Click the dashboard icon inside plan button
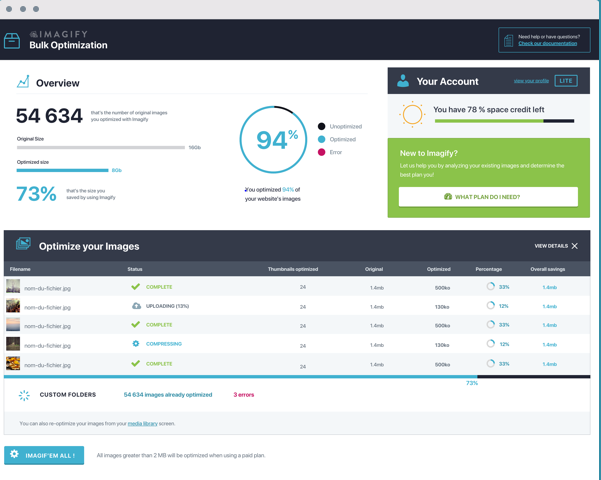601x480 pixels. 448,197
